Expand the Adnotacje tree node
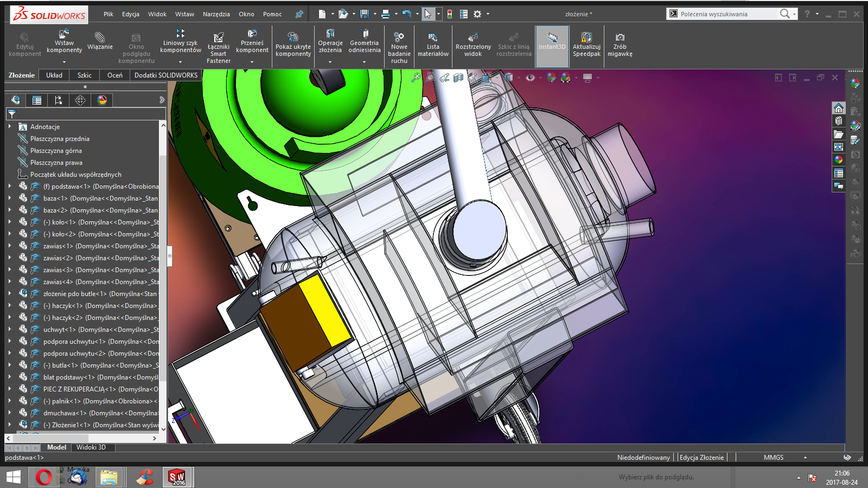868x488 pixels. click(10, 126)
